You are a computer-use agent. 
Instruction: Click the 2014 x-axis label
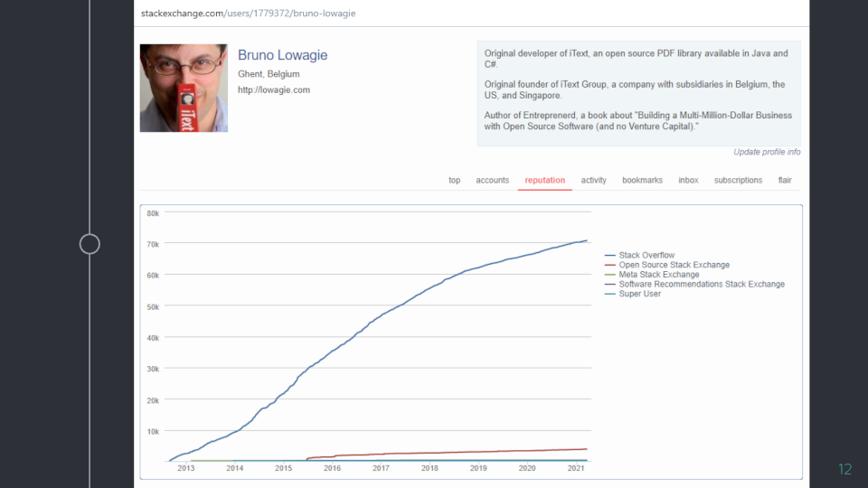235,468
